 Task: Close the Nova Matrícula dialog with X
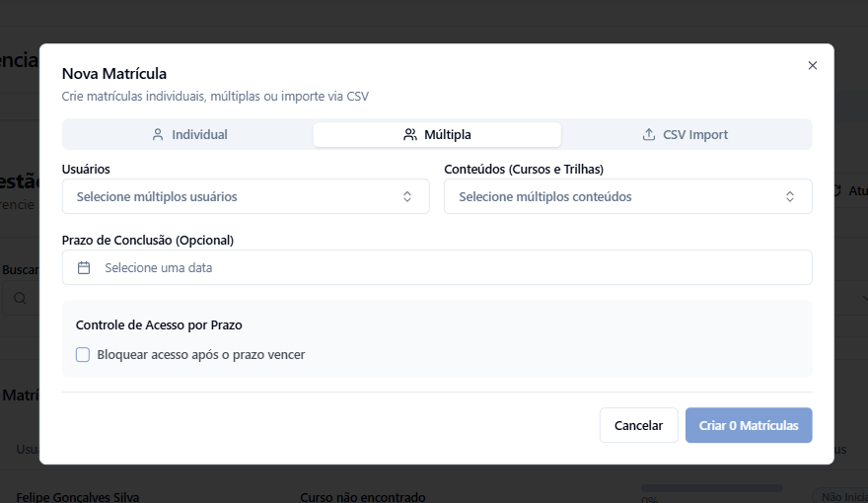coord(813,65)
